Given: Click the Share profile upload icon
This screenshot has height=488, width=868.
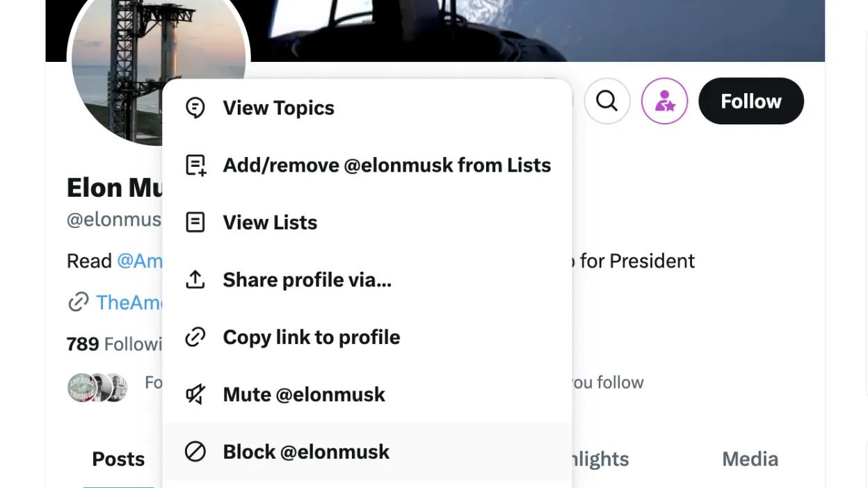Looking at the screenshot, I should tap(195, 279).
